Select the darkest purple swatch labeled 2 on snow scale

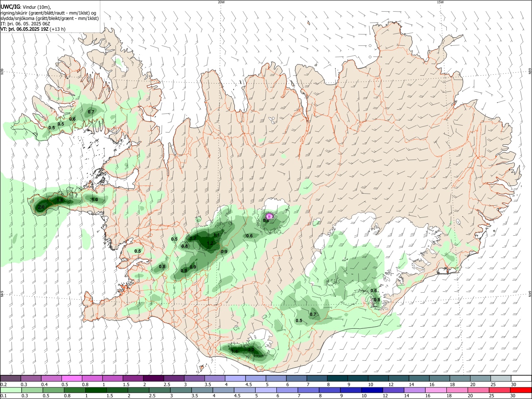(x=153, y=378)
